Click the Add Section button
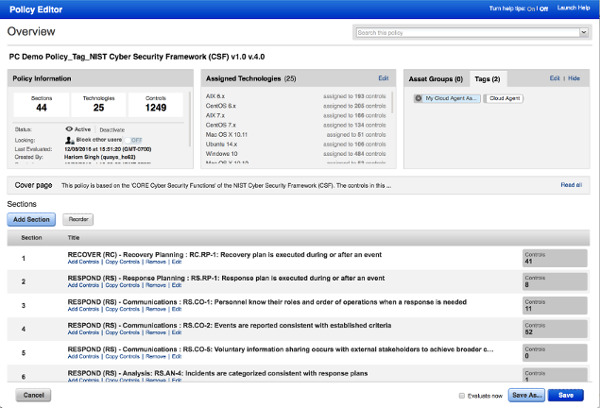Viewport: 600px width, 408px height. point(32,218)
